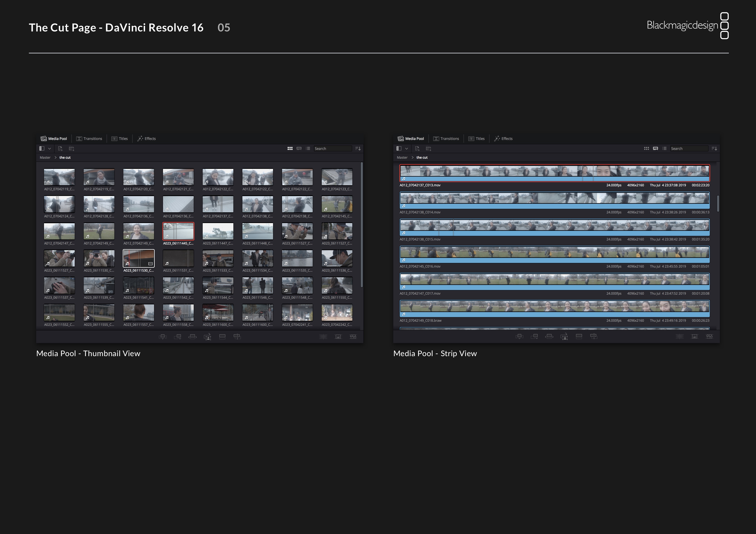Click the Import Media icon
Image resolution: width=756 pixels, height=534 pixels.
(60, 148)
